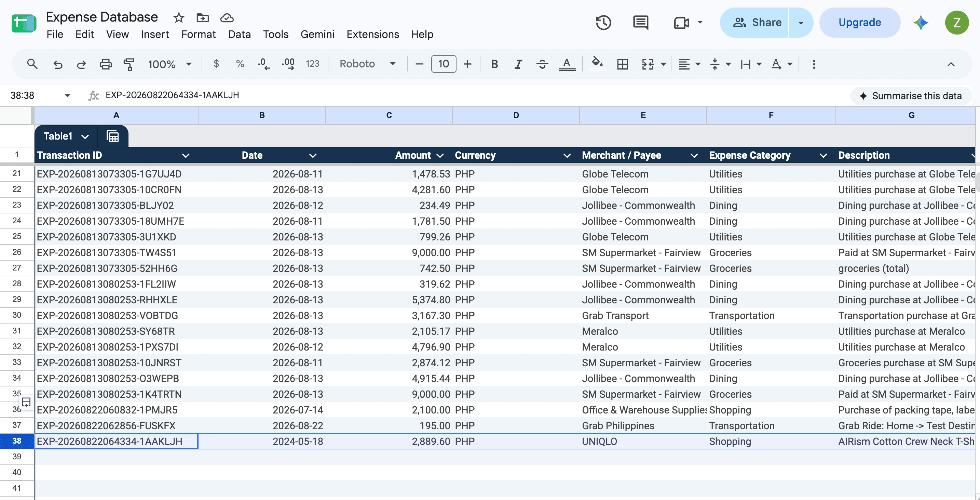Open the Expense Category column dropdown
This screenshot has height=500, width=980.
[x=823, y=155]
